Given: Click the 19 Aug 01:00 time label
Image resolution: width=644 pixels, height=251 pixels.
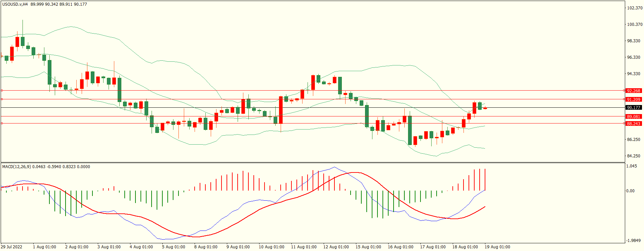Looking at the screenshot, I should click(x=497, y=247).
